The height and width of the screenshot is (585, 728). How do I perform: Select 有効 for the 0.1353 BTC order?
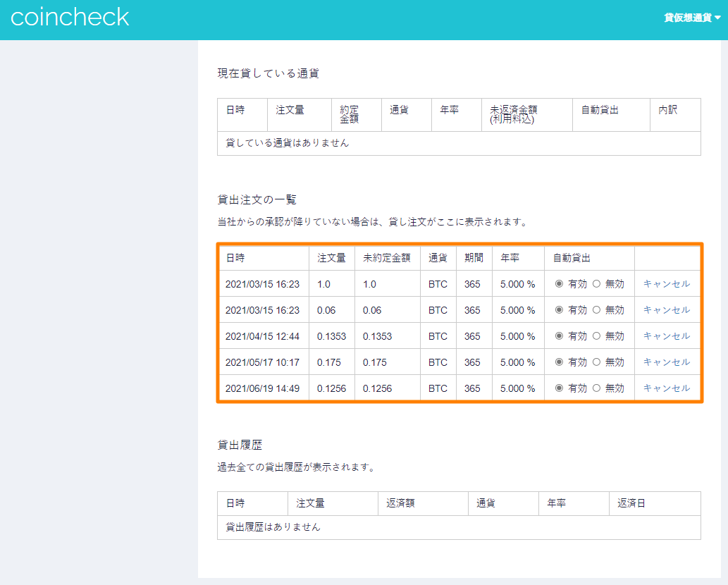pos(559,335)
